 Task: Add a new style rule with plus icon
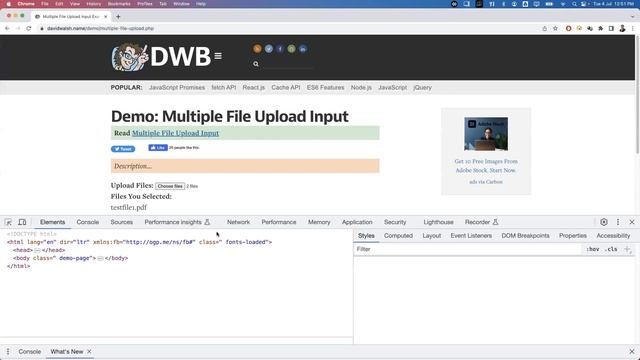pos(627,249)
